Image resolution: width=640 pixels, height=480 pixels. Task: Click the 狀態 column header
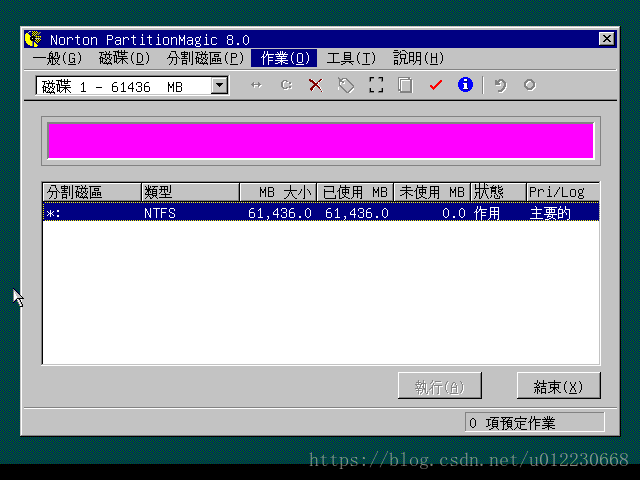(498, 192)
